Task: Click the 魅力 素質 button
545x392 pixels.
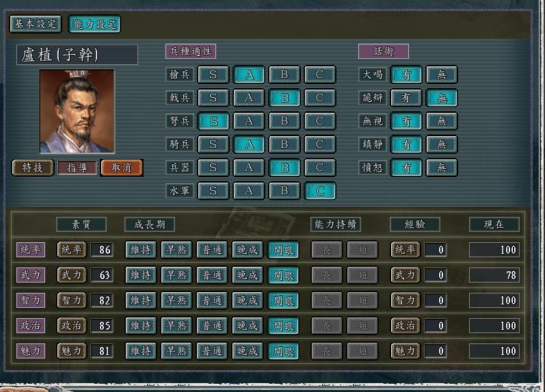Action: (72, 351)
